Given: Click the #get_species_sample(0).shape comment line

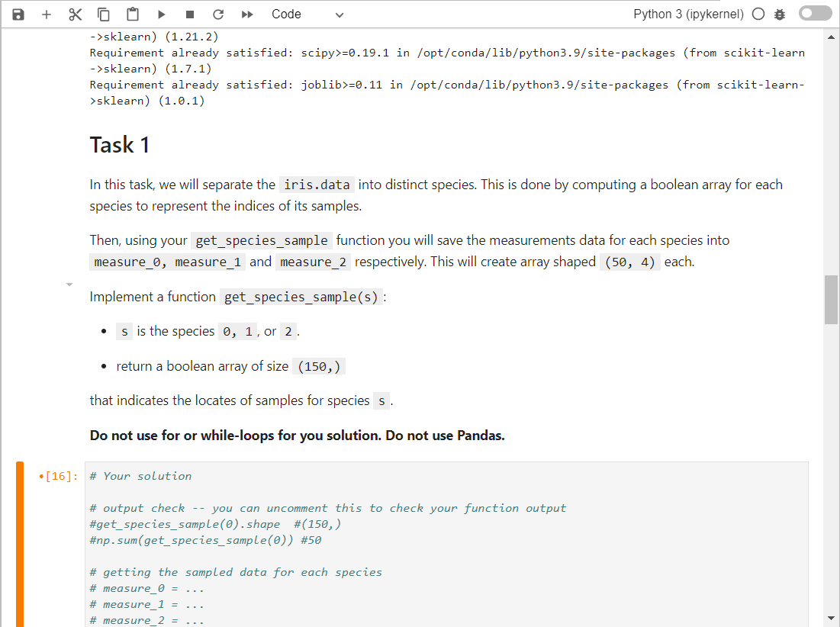Looking at the screenshot, I should pyautogui.click(x=215, y=524).
